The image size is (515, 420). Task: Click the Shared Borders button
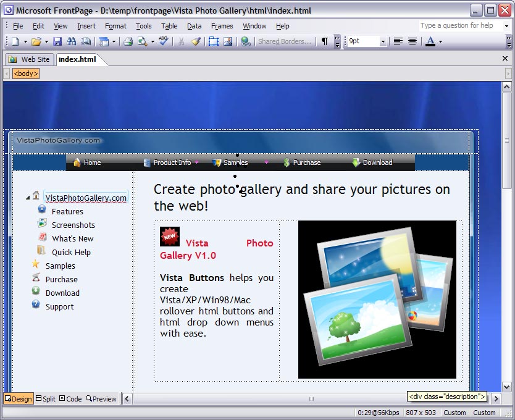(x=285, y=41)
